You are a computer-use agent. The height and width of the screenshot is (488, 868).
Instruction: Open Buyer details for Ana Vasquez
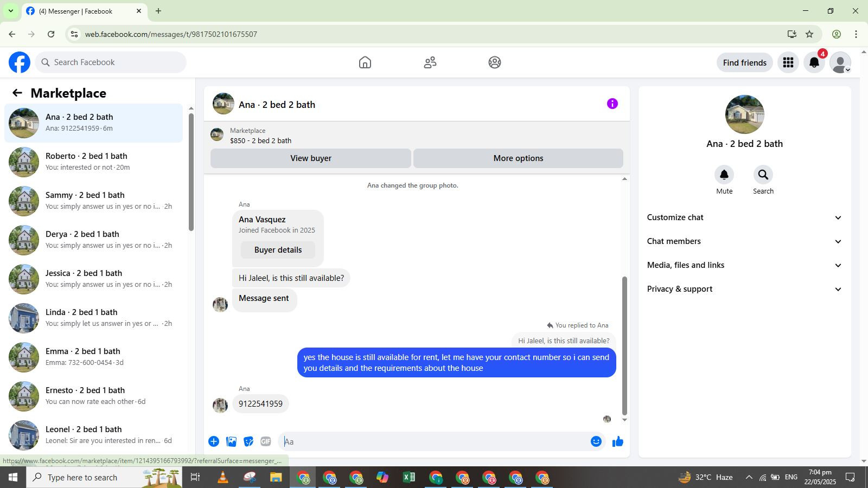coord(278,250)
